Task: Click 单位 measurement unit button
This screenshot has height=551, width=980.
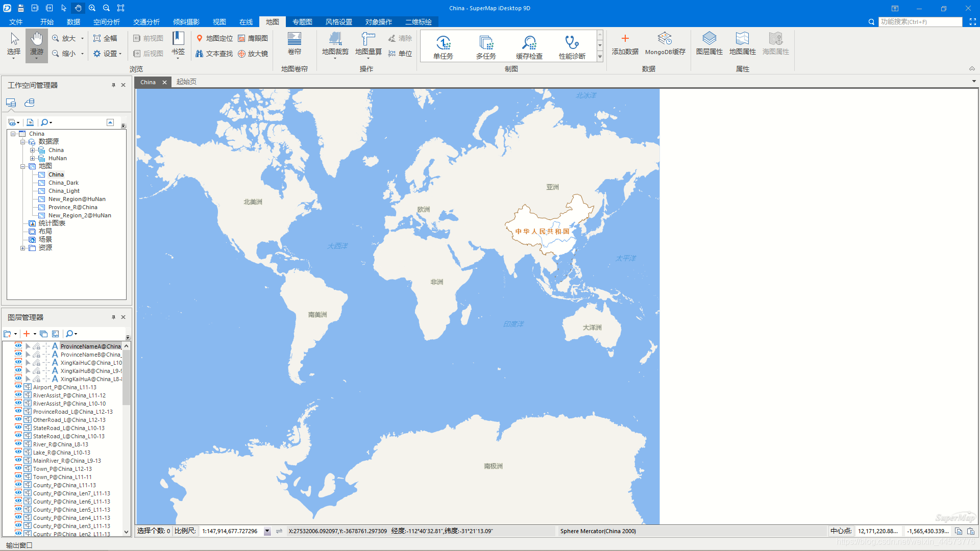Action: click(x=400, y=54)
